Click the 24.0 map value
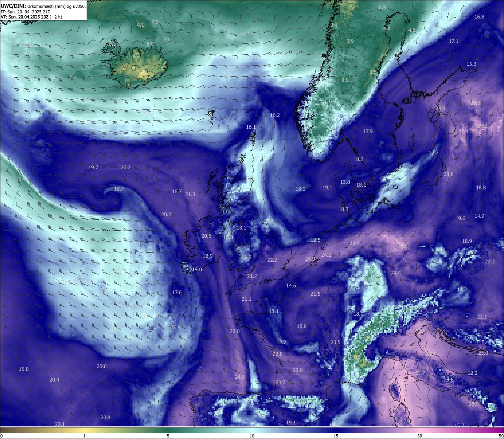This screenshot has height=439, width=504. [310, 259]
